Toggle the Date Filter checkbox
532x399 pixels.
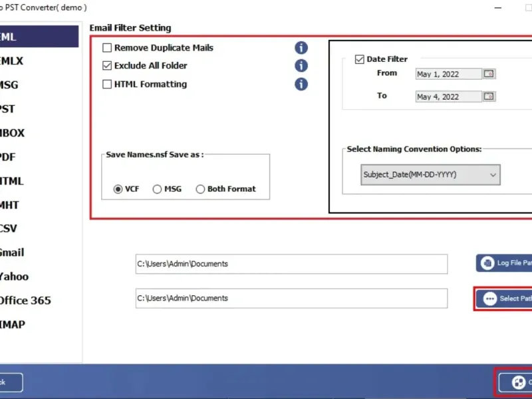359,59
